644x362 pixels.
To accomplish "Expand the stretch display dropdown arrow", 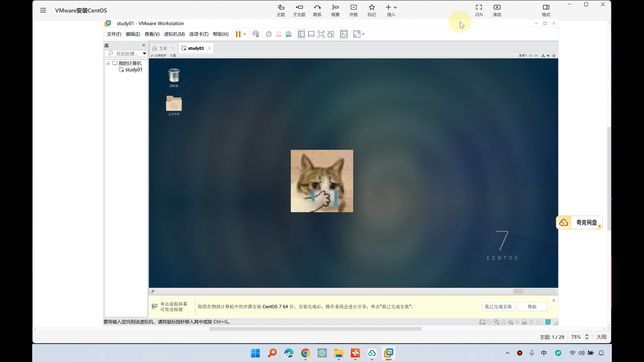I will point(363,34).
